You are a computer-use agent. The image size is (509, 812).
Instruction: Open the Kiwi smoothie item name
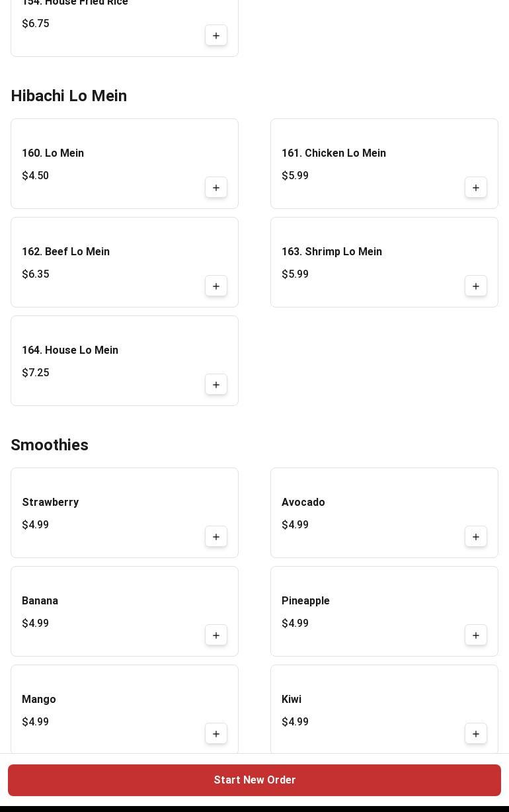pyautogui.click(x=292, y=700)
